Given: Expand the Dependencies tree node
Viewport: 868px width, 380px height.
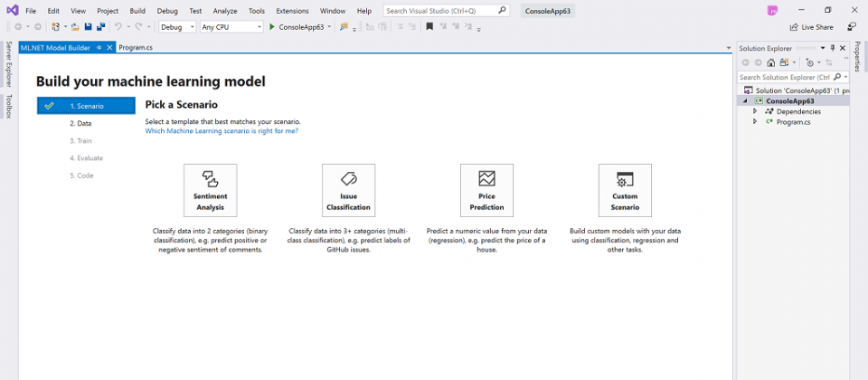Looking at the screenshot, I should click(755, 111).
